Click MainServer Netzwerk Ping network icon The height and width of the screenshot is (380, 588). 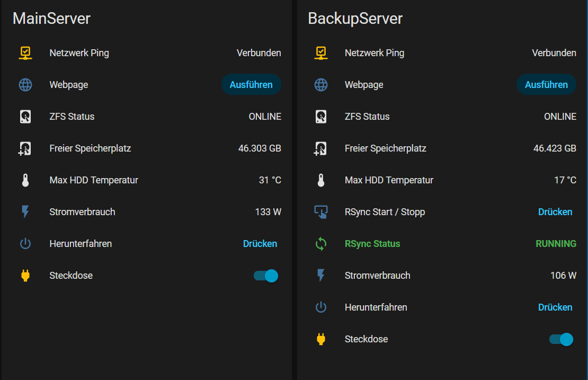click(25, 53)
